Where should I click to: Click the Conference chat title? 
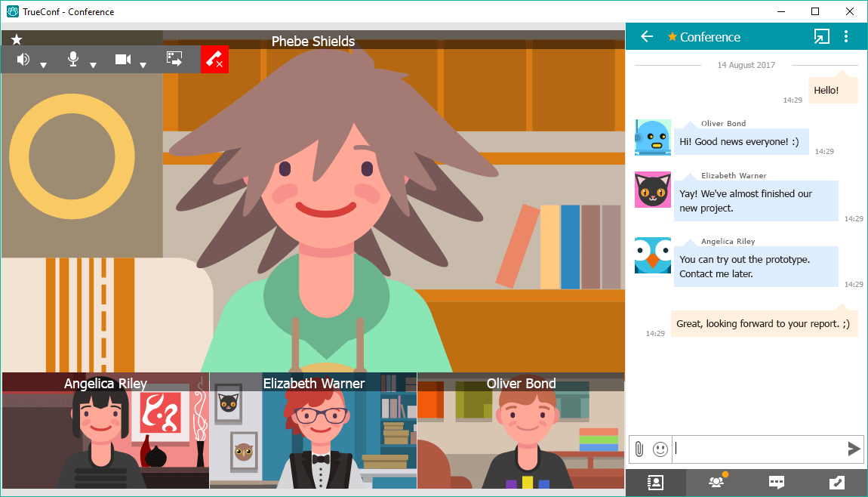[709, 37]
